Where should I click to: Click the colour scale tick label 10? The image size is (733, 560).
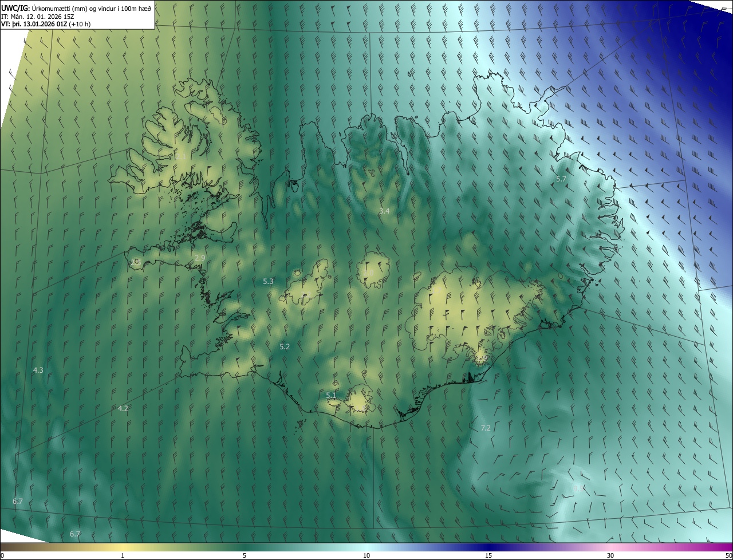366,555
